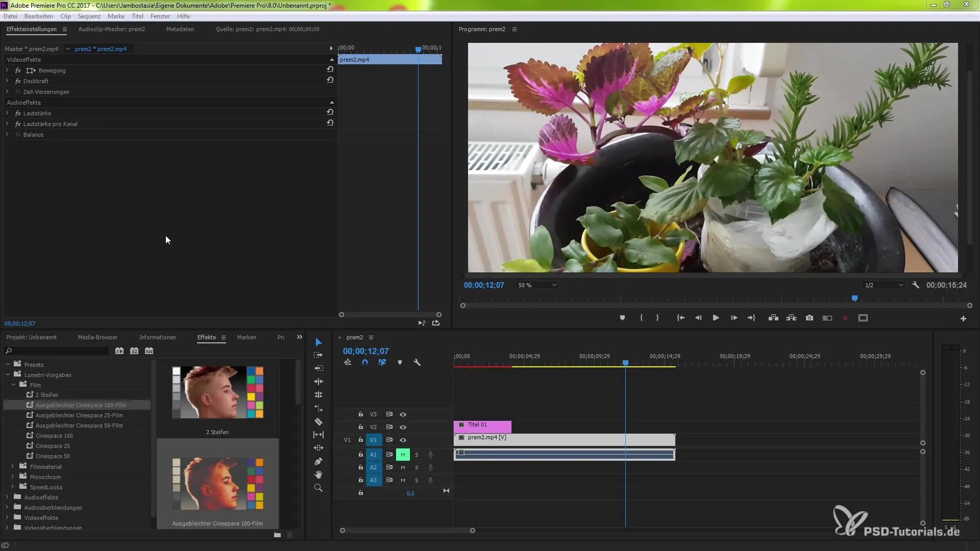Play the program monitor
Viewport: 980px width, 551px height.
[716, 318]
